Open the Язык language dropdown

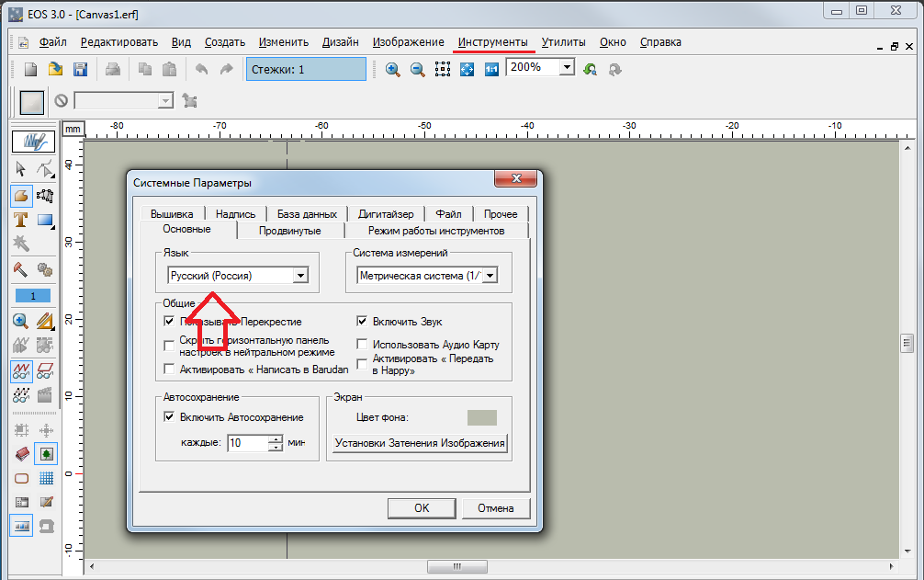point(299,275)
